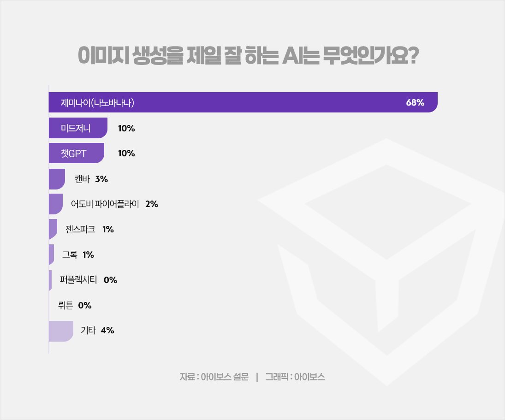This screenshot has height=420, width=505.
Task: Click the 4% value next to 기타
Action: [107, 331]
